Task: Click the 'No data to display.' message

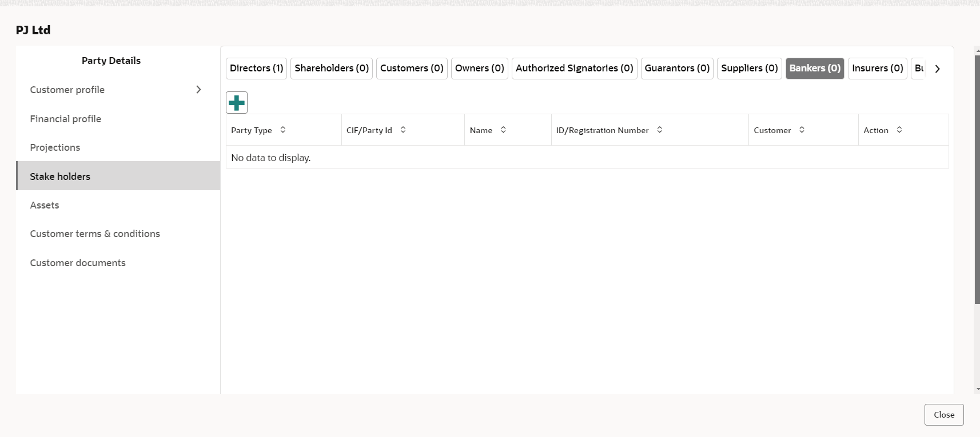Action: [x=271, y=158]
